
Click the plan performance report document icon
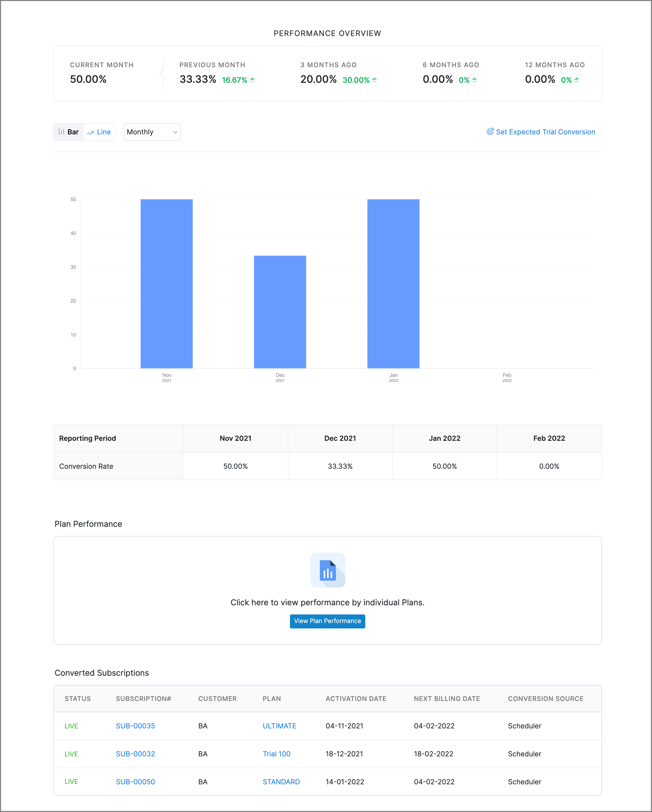coord(328,570)
